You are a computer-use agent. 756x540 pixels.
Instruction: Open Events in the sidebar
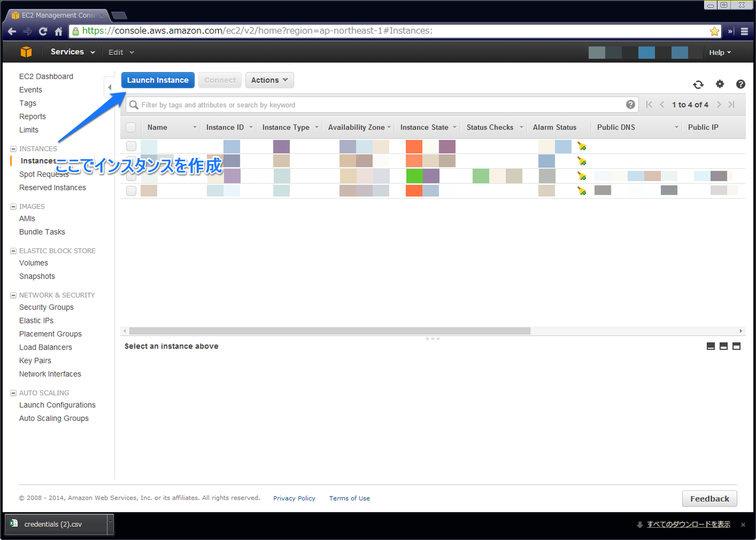point(31,90)
